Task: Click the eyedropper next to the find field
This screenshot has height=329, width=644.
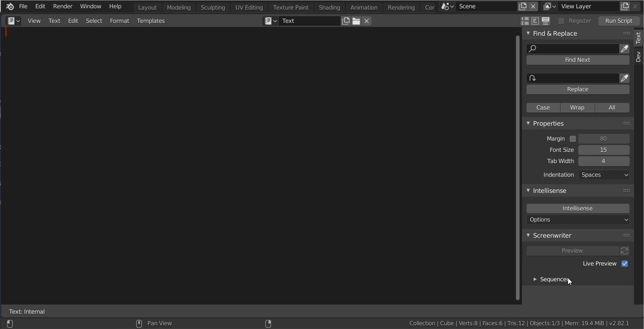Action: pyautogui.click(x=624, y=49)
